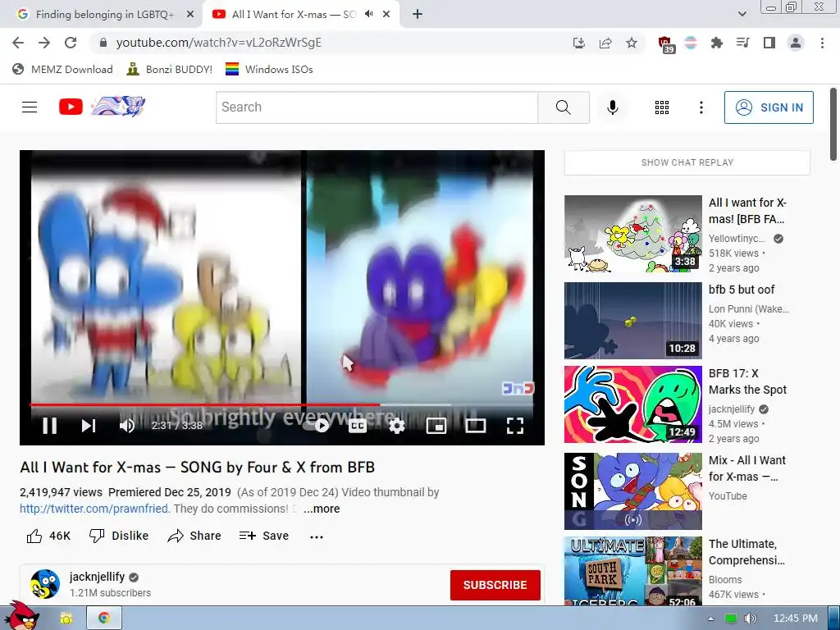This screenshot has width=840, height=630.
Task: Open video player settings gear
Action: tap(396, 426)
